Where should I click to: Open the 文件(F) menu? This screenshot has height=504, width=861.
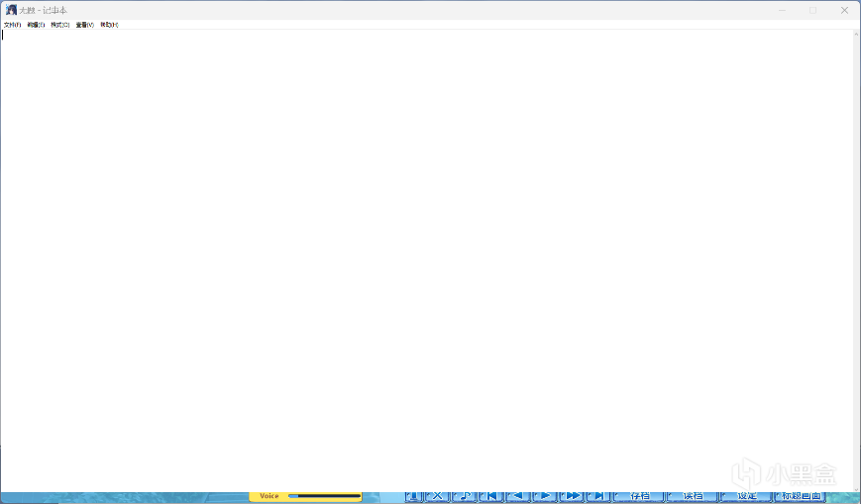[x=12, y=25]
